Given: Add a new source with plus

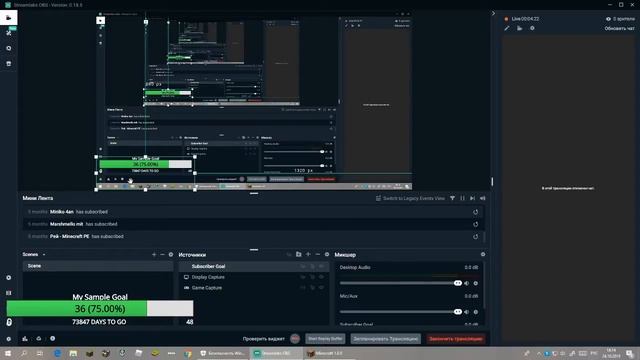Looking at the screenshot, I should [x=308, y=255].
